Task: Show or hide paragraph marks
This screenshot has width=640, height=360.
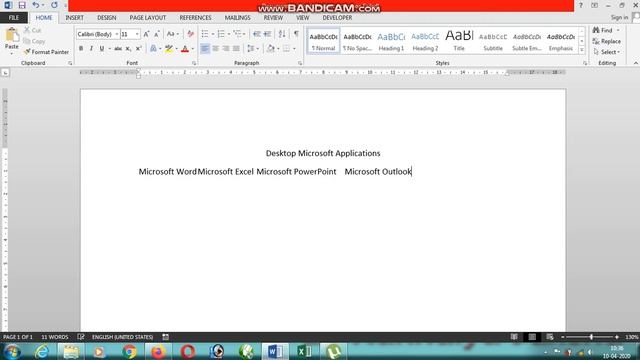Action: click(296, 34)
